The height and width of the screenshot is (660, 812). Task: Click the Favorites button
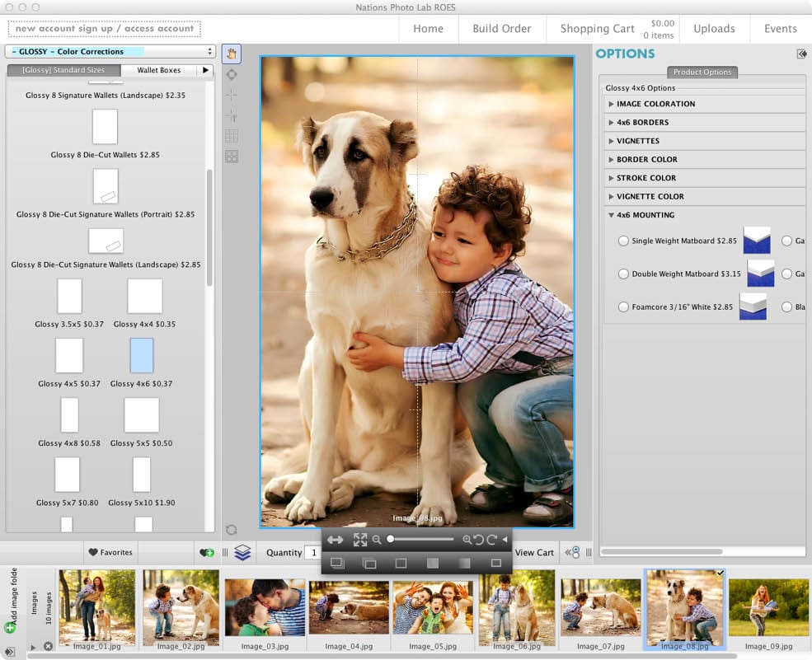pos(110,552)
